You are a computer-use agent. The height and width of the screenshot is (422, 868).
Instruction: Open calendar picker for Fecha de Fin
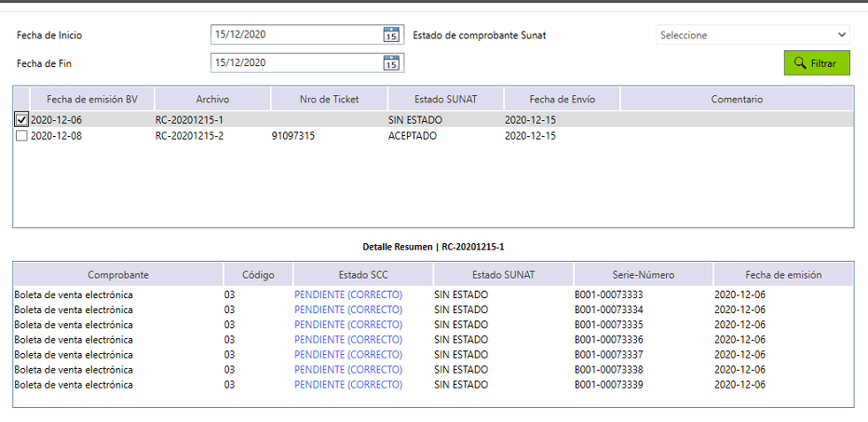point(391,63)
